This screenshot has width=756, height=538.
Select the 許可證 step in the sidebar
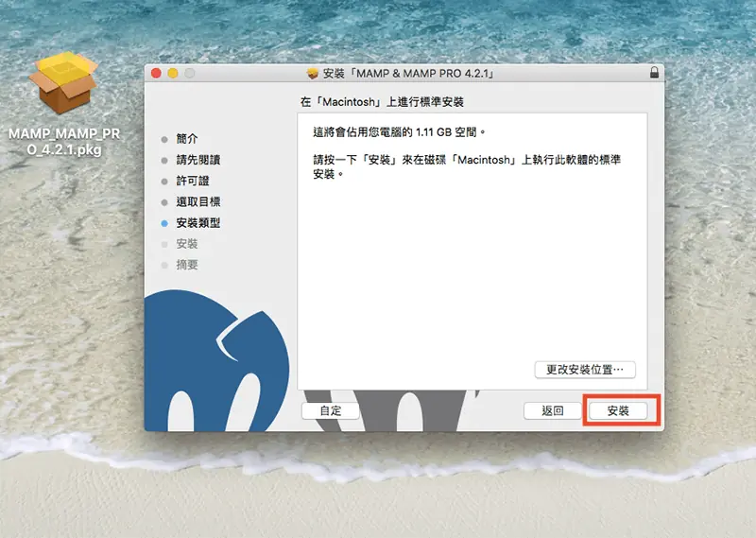point(193,181)
